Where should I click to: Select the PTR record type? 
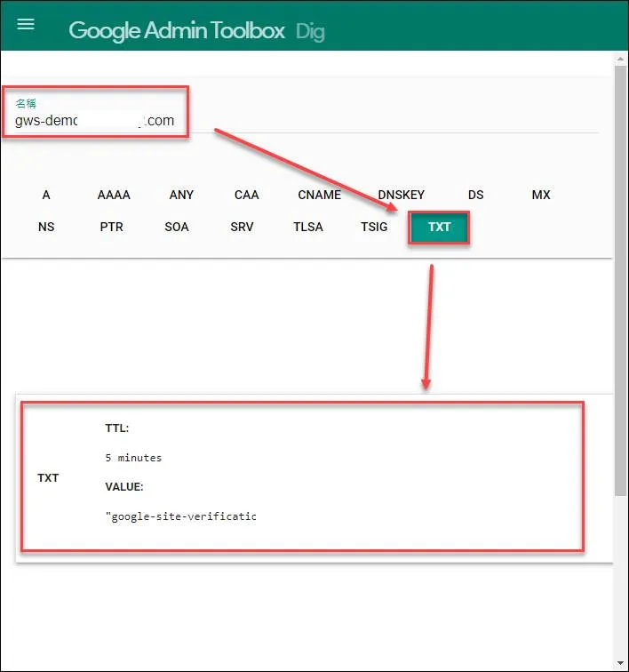(111, 227)
